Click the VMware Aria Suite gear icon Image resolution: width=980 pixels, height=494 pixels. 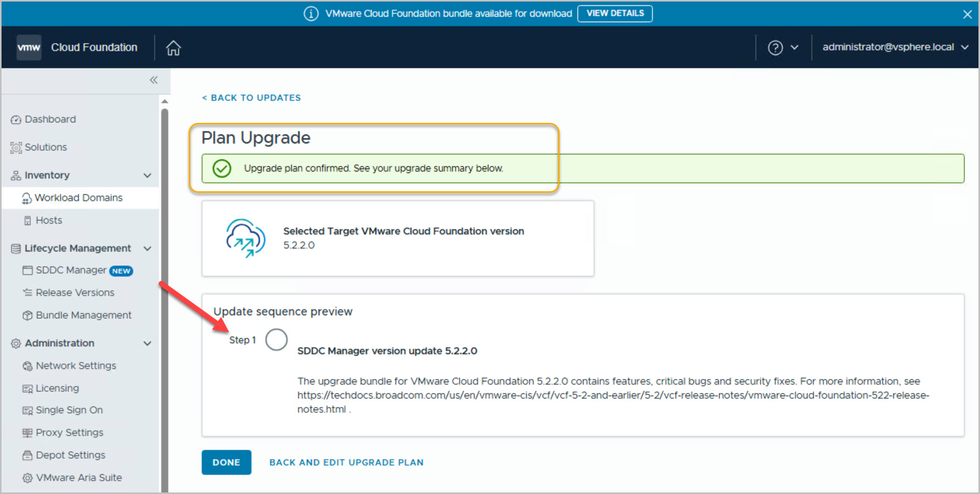[27, 478]
